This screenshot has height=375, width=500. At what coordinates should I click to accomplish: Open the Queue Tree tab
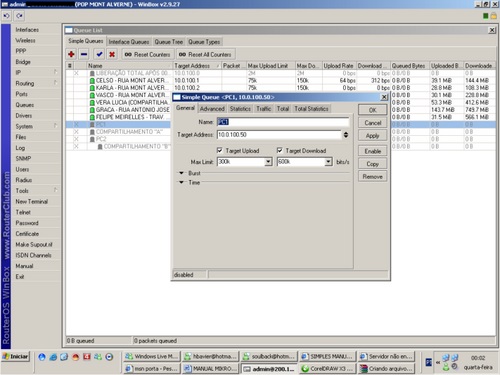coord(169,42)
